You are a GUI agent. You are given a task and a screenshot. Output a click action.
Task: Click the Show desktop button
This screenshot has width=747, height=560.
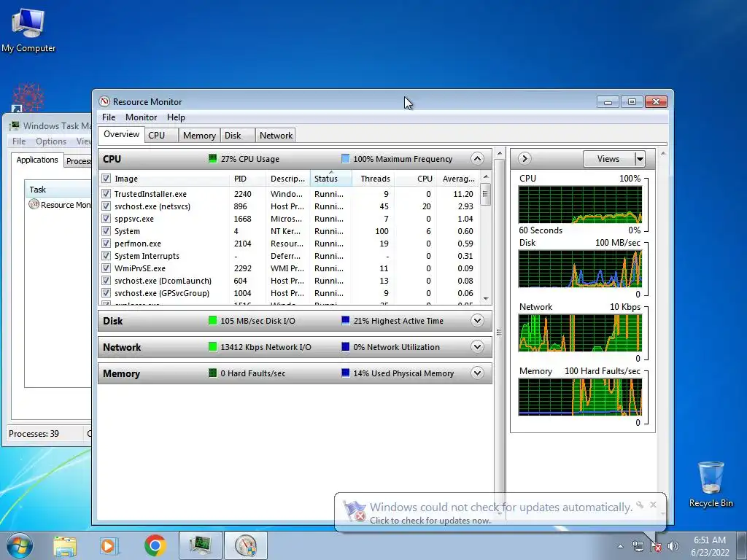click(742, 545)
